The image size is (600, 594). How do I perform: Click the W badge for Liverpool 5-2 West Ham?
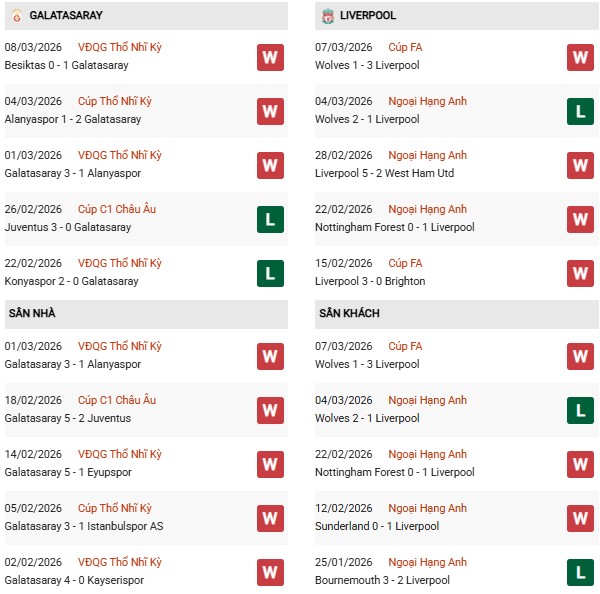580,165
